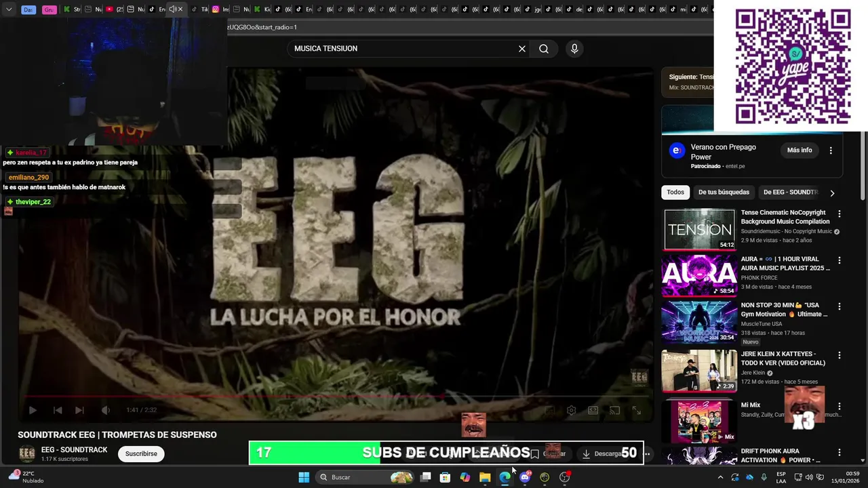Open more actions menu beside Descargar
This screenshot has width=868, height=488.
pos(646,454)
